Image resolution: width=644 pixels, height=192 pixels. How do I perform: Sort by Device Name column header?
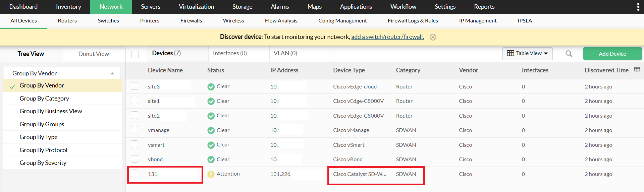165,70
